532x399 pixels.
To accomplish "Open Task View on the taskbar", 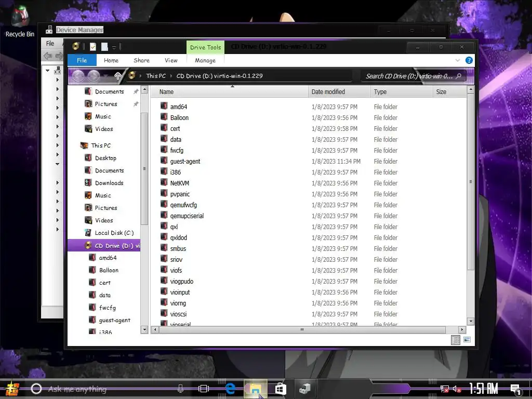I will [204, 389].
